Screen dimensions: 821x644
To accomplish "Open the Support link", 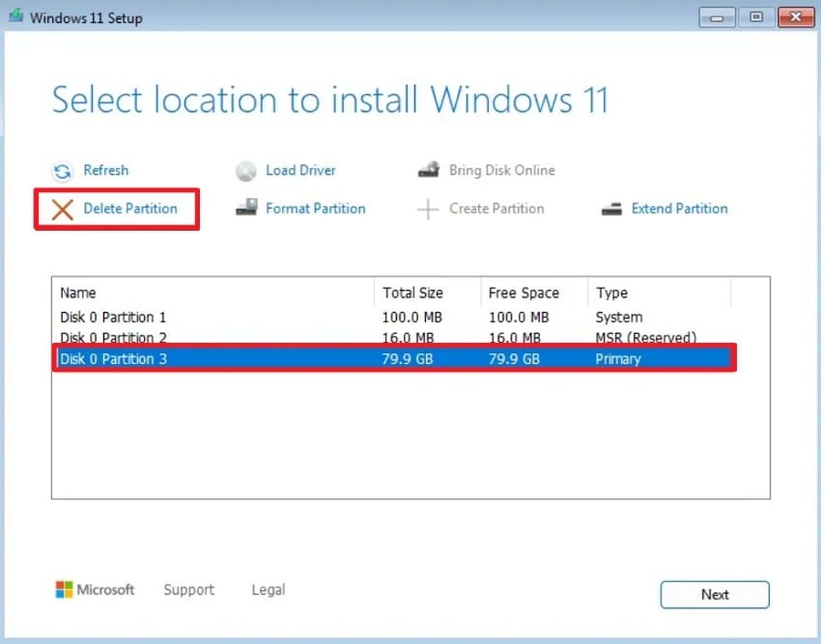I will 189,590.
